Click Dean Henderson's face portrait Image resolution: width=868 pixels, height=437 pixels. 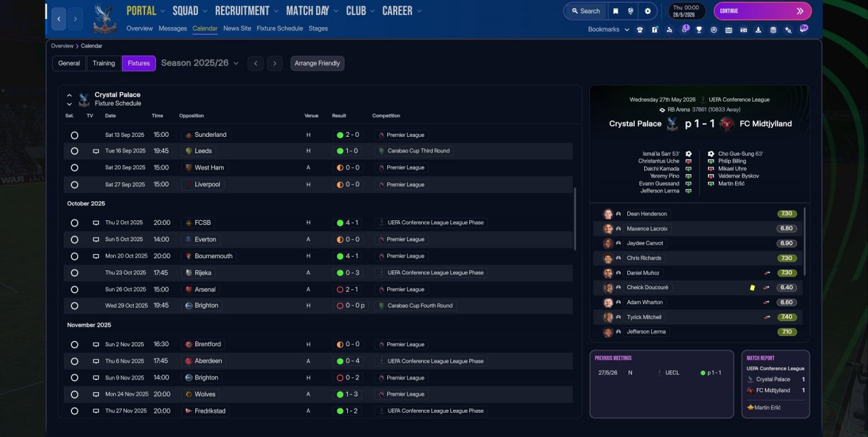[608, 213]
